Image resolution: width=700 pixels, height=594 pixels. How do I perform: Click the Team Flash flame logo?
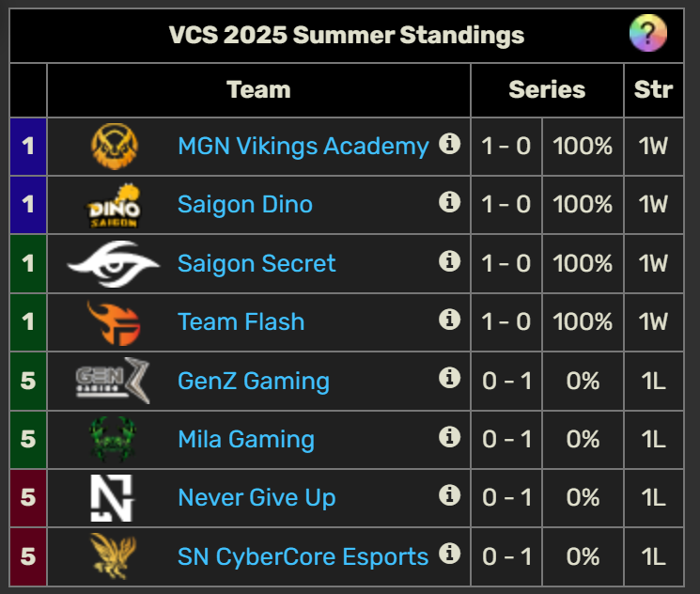[x=114, y=323]
